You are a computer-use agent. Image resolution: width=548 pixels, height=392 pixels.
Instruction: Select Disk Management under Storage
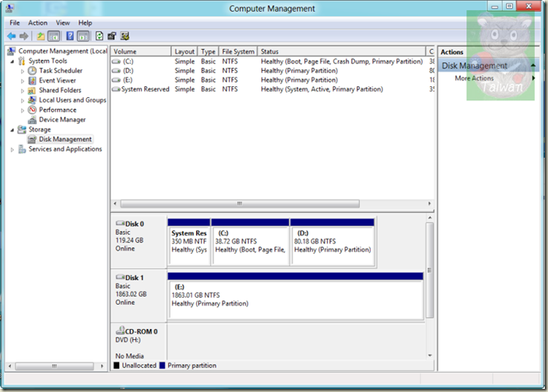pos(65,139)
